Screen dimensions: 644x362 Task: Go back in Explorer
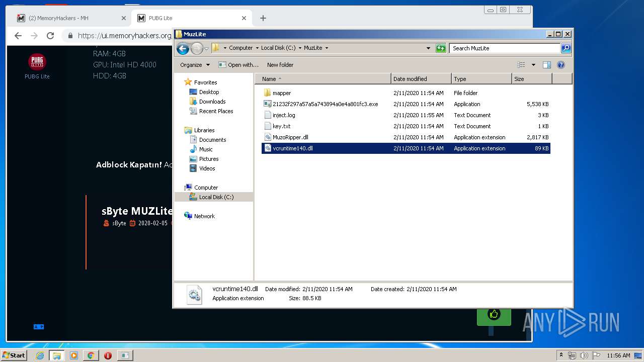coord(183,48)
